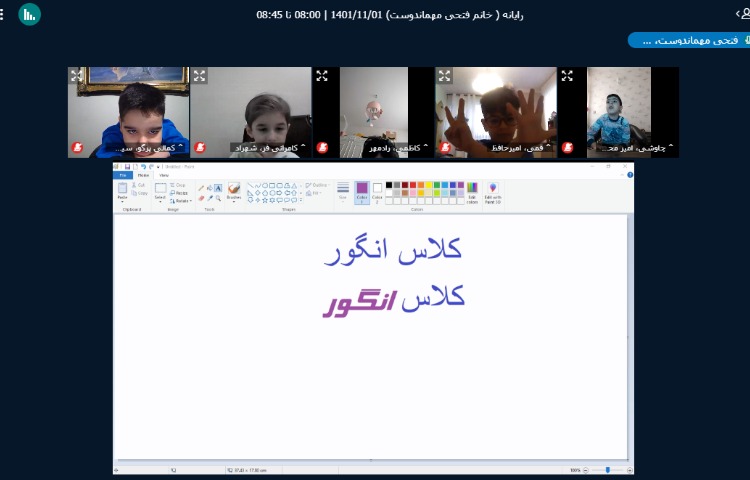
Task: Click the purple انگور text on canvas
Action: tap(359, 305)
